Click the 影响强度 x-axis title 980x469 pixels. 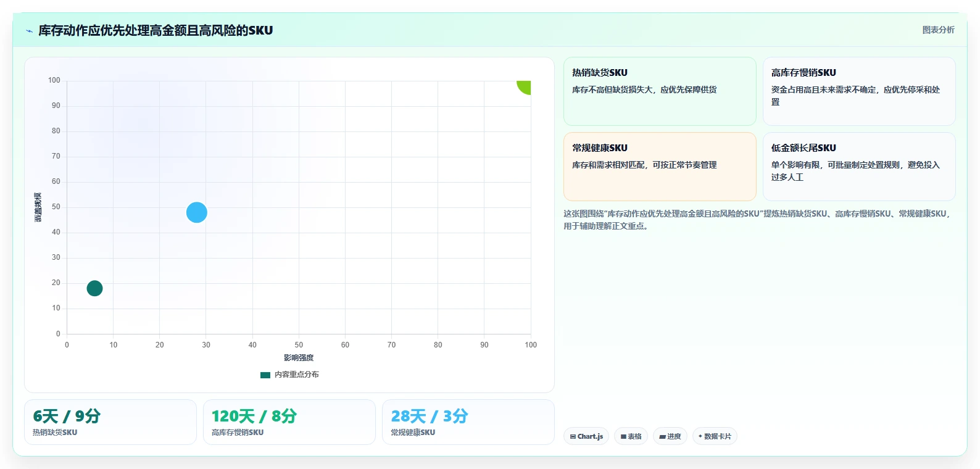(x=299, y=358)
